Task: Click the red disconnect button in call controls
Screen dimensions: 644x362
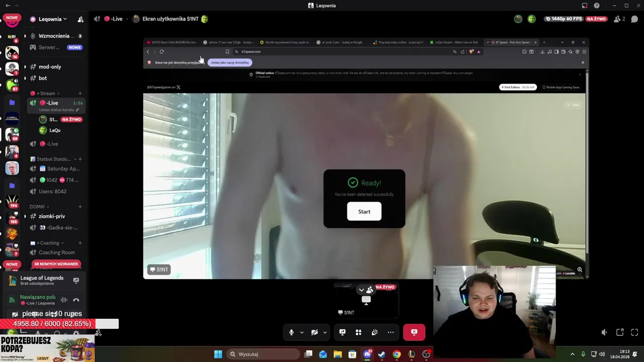Action: [x=414, y=332]
